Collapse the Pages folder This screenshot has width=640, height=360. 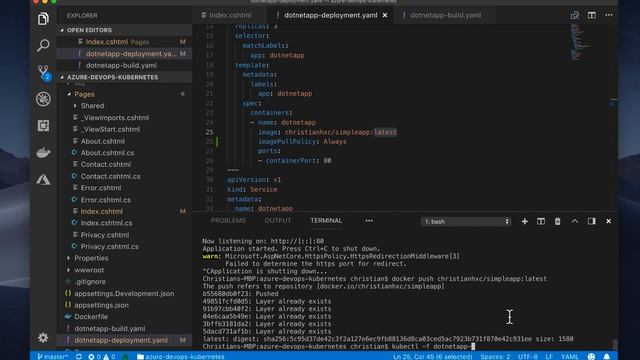click(84, 94)
